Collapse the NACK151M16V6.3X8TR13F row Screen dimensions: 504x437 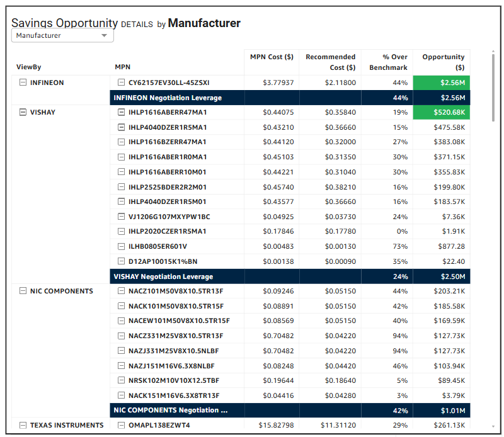121,395
